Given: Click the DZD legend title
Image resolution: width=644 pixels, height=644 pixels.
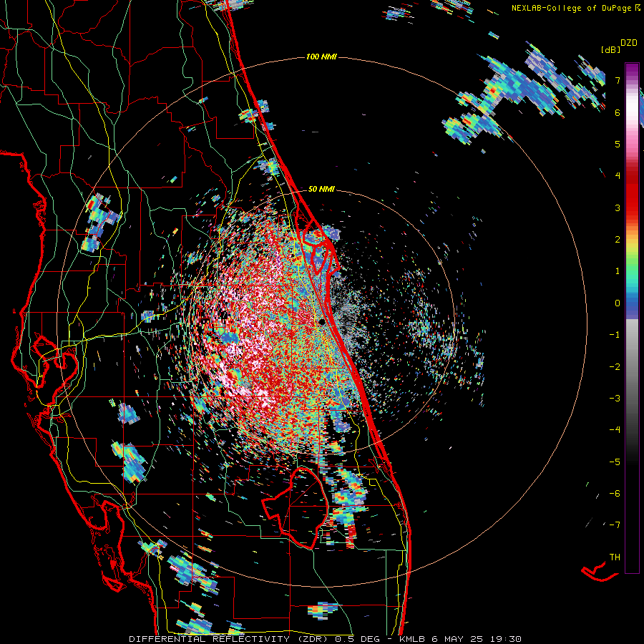Looking at the screenshot, I should pos(629,43).
